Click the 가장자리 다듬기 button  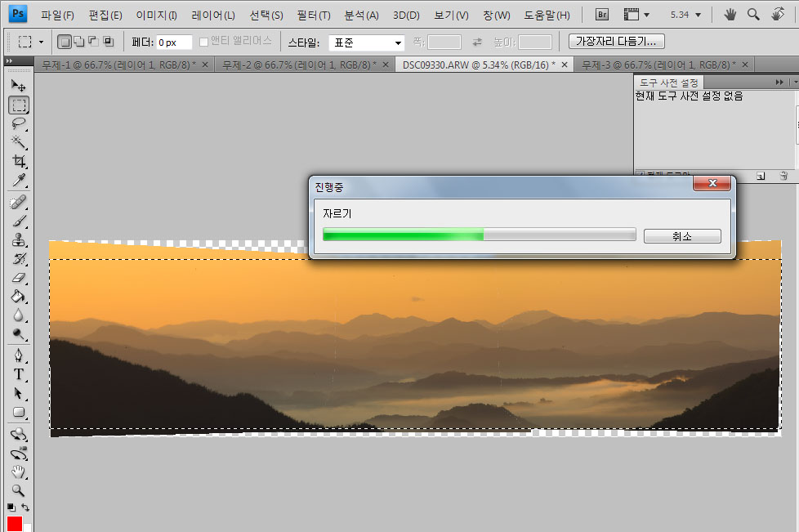point(616,41)
